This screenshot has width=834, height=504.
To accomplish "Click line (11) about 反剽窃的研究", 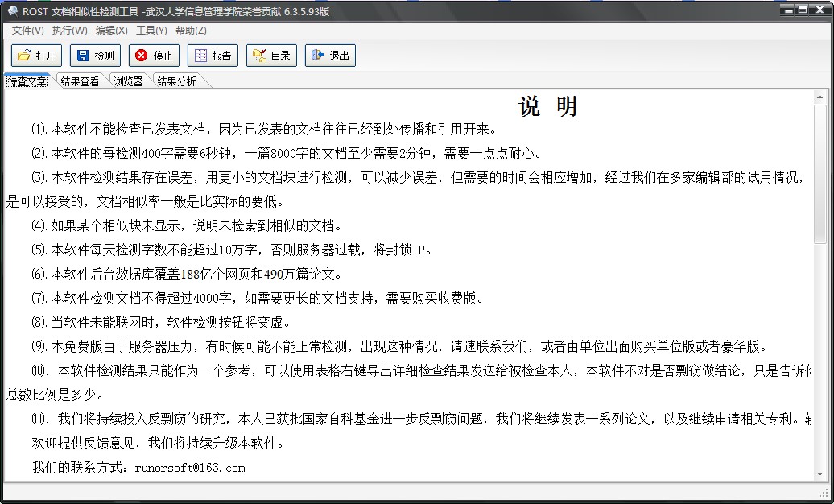I will click(421, 419).
